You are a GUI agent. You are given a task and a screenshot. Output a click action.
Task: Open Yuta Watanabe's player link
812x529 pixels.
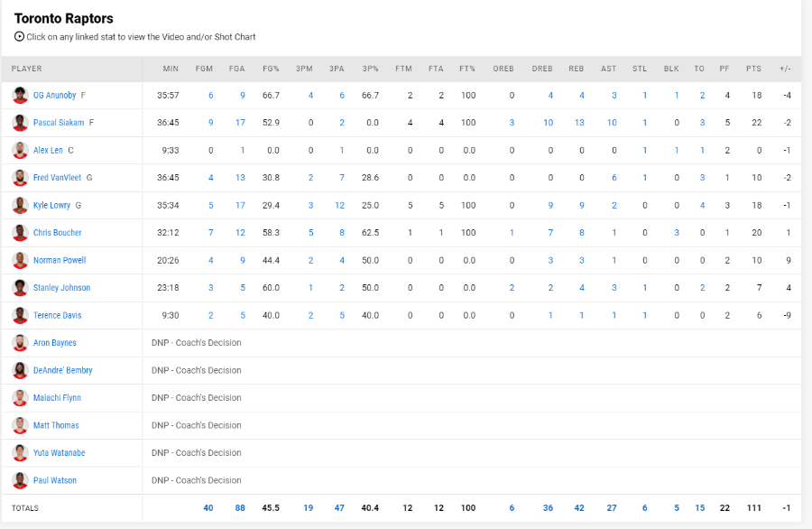click(x=59, y=452)
